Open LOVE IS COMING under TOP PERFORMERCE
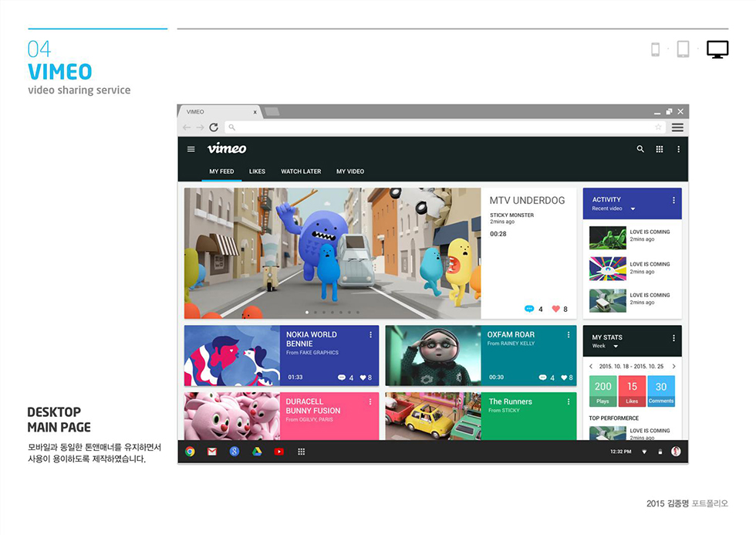Screen dimensions: 756x535 pos(650,430)
